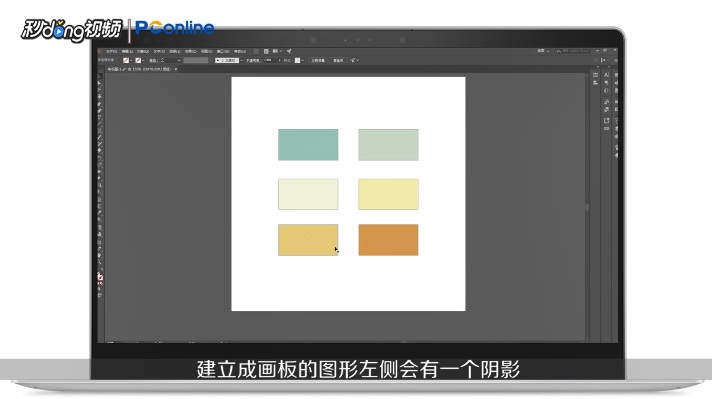Open the 窗口 (Window) menu
This screenshot has height=399, width=712.
223,51
